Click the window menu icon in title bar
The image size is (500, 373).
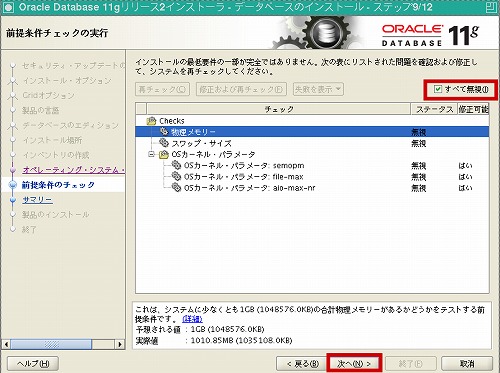(x=8, y=7)
